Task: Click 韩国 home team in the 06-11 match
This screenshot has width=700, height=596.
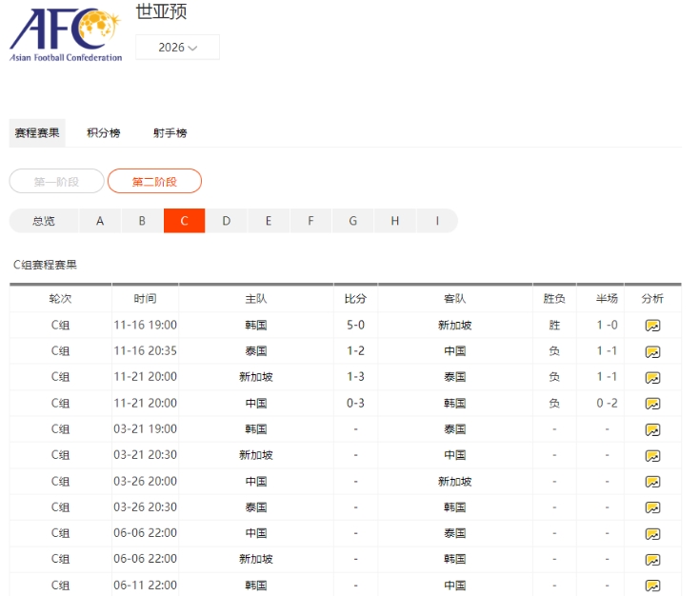Action: point(255,586)
